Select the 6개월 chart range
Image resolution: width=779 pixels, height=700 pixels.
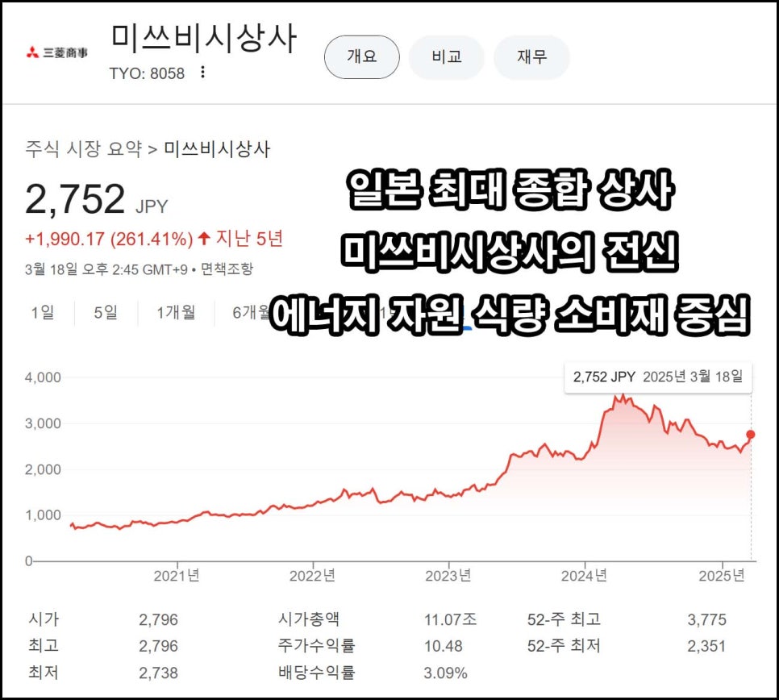coord(251,312)
